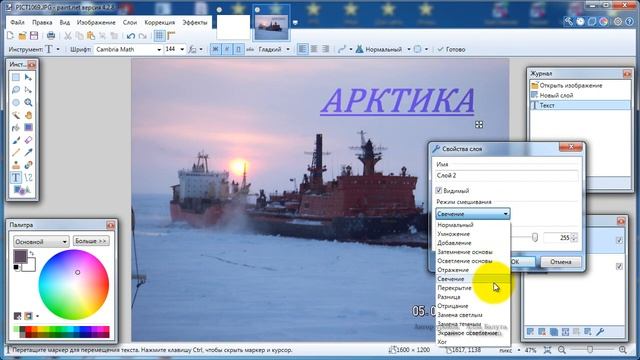640x360 pixels.
Task: Open the Нормальный blend mode toolbar dropdown
Action: coord(409,49)
